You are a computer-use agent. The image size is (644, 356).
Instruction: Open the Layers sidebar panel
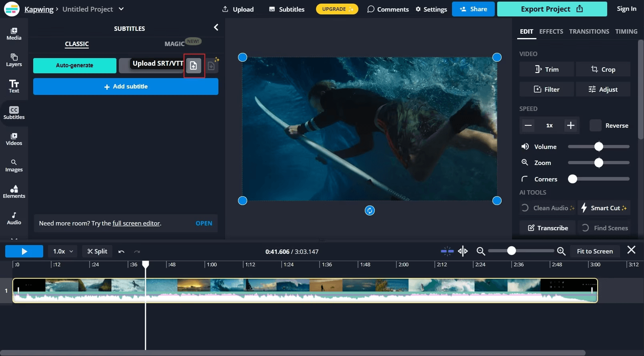(14, 60)
